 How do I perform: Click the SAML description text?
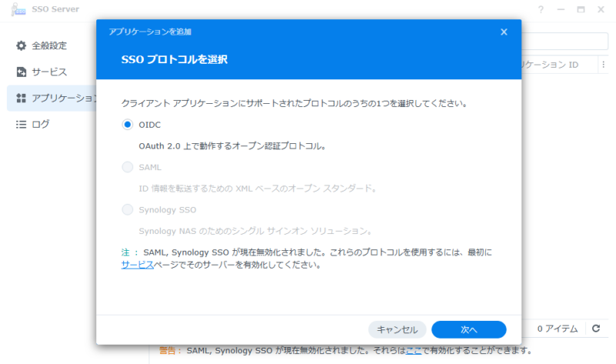258,189
